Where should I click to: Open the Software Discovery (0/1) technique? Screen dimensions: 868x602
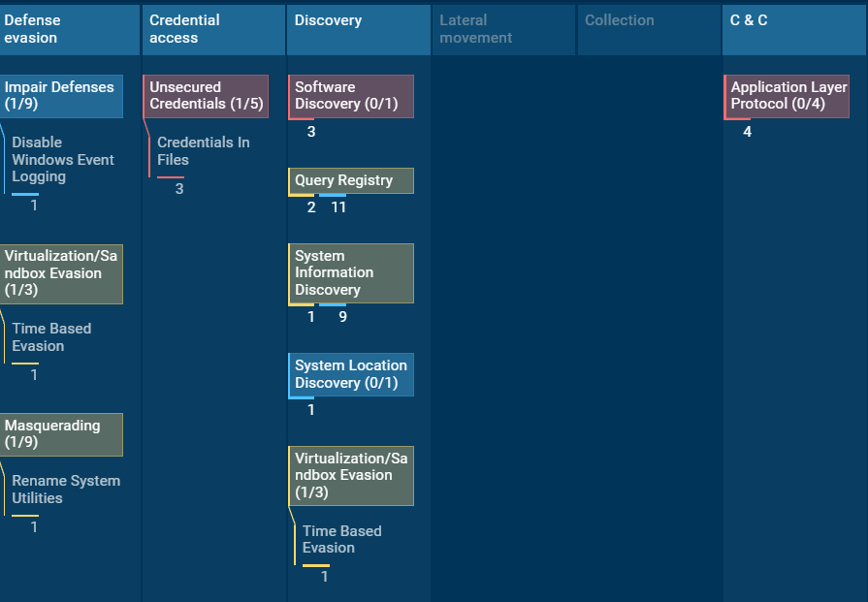tap(350, 96)
